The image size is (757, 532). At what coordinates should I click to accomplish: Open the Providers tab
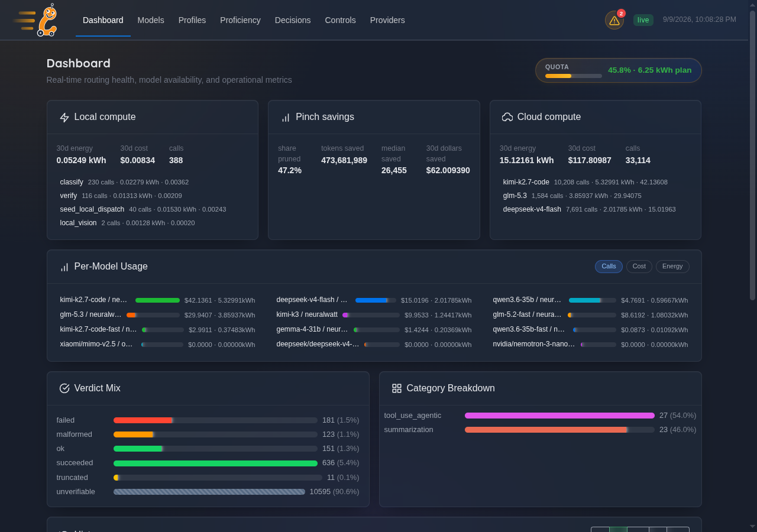point(387,20)
